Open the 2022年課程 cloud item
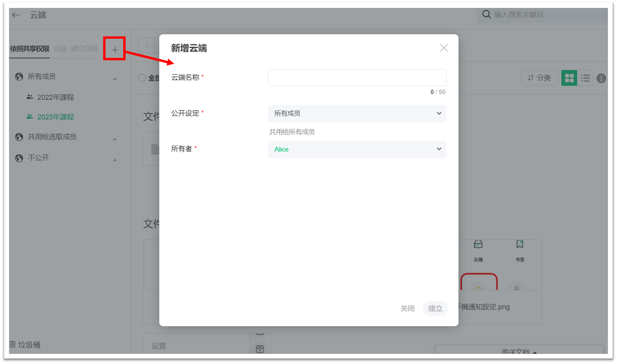Viewport: 617px width, 364px height. [55, 97]
